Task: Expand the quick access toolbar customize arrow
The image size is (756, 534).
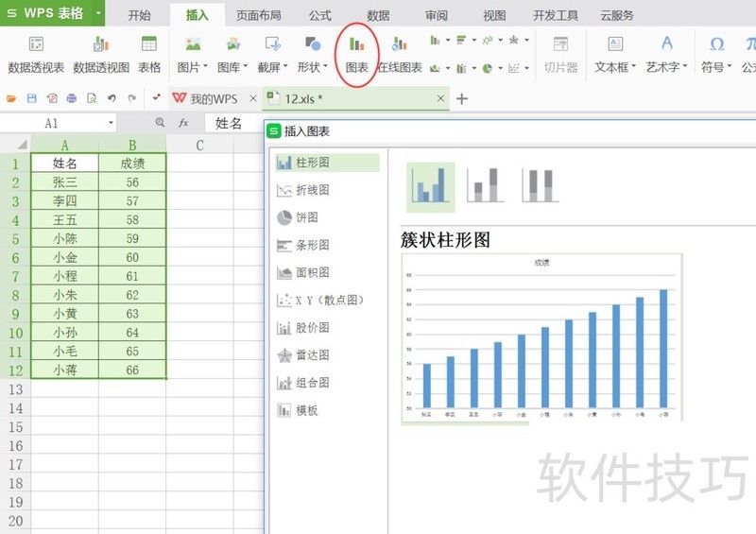Action: (156, 98)
